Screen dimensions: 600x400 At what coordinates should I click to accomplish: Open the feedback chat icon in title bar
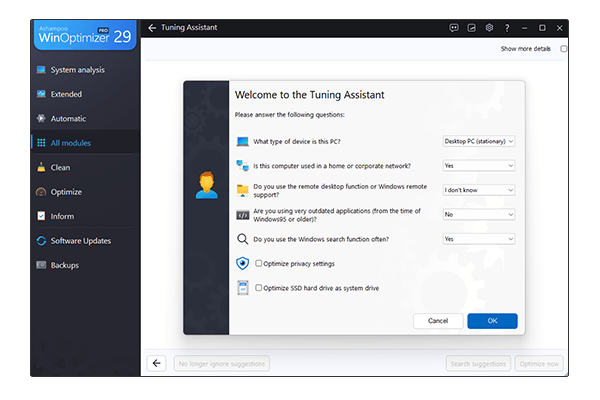pyautogui.click(x=454, y=28)
